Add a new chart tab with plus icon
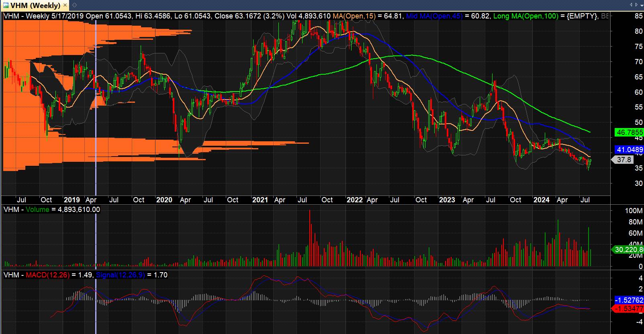This screenshot has height=334, width=644. (x=75, y=5)
